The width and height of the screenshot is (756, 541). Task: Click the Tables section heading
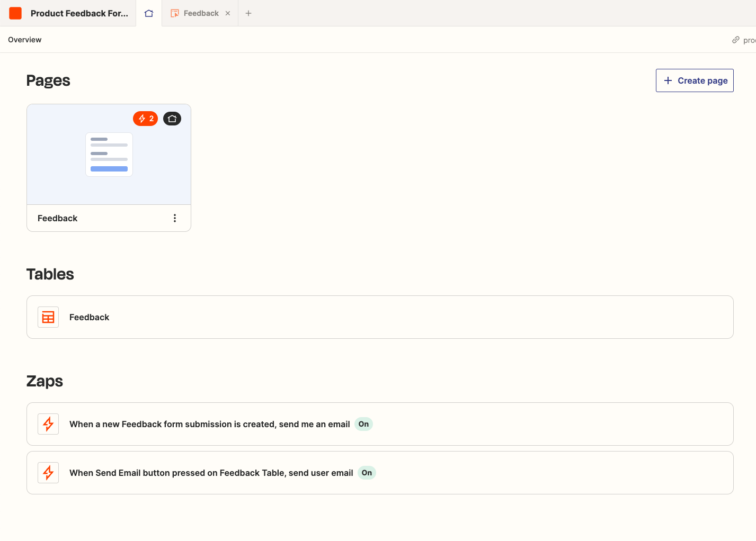tap(50, 274)
